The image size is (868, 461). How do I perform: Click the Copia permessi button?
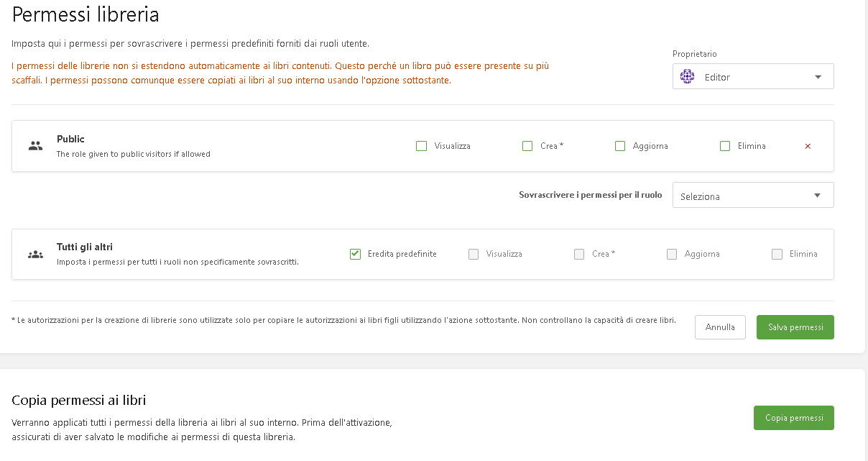pyautogui.click(x=793, y=418)
